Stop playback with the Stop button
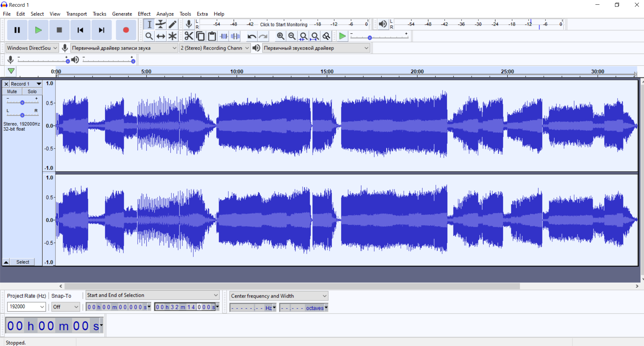This screenshot has height=346, width=644. [59, 30]
